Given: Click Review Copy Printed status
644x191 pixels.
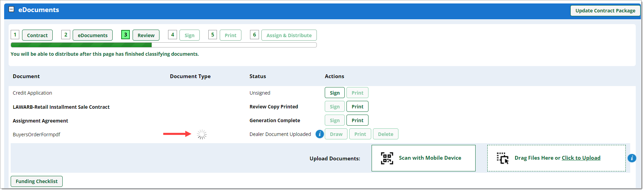Looking at the screenshot, I should coord(274,107).
